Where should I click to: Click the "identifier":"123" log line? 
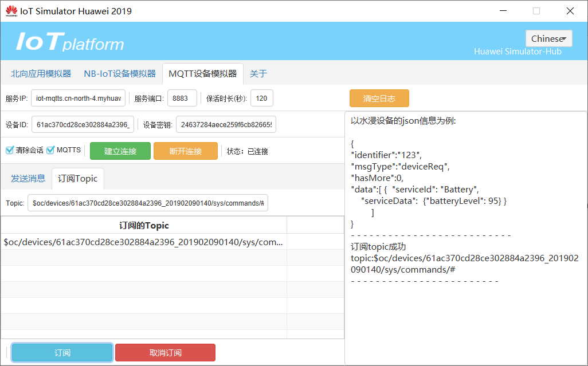386,155
